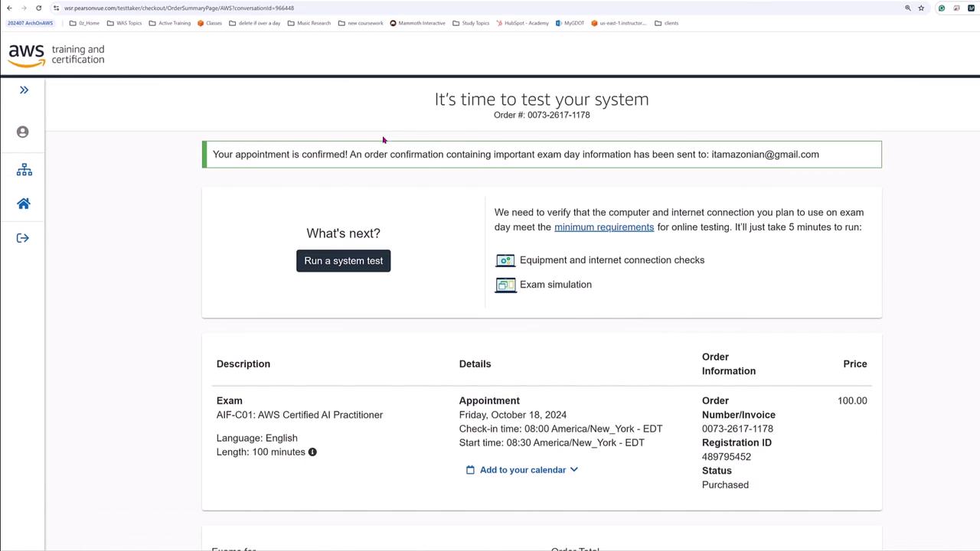Bookmark this page with the star
Screen dimensions: 980x551
[921, 8]
